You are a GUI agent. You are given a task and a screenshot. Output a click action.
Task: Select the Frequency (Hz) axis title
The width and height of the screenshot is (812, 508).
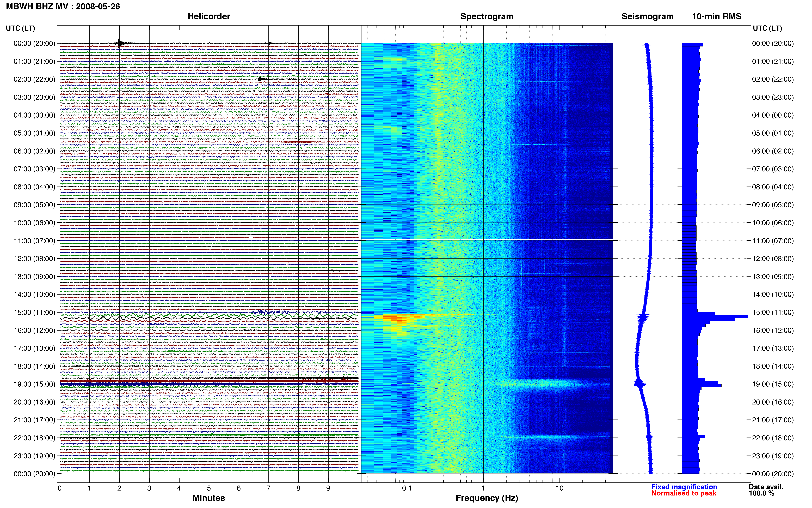click(x=487, y=498)
